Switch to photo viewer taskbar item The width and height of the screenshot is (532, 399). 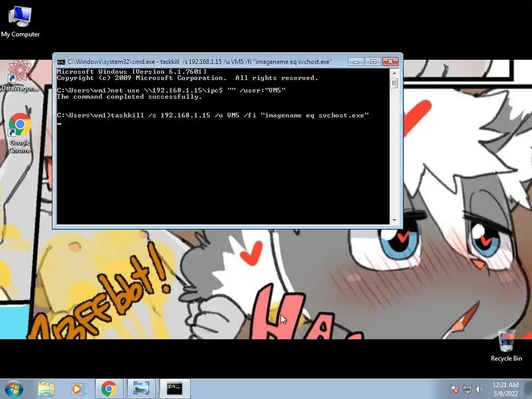tap(141, 389)
